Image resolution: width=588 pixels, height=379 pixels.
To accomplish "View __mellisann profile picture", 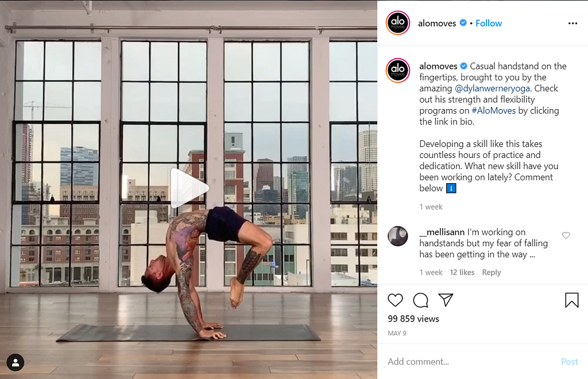I will (398, 236).
